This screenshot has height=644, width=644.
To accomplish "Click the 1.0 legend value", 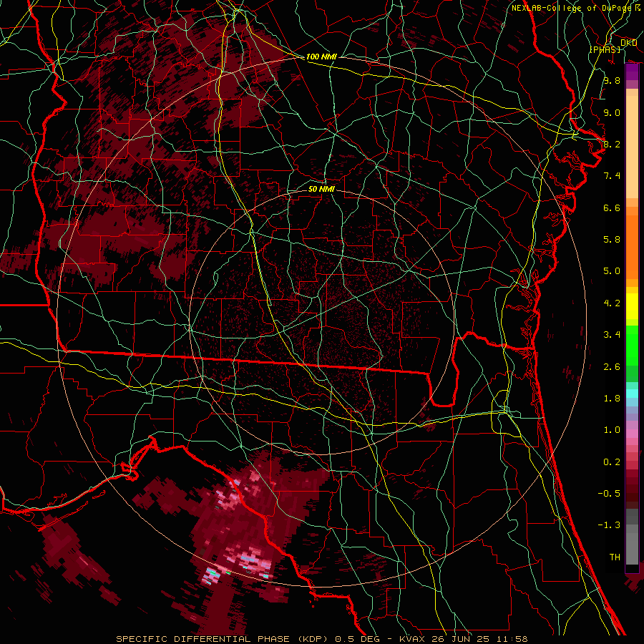I will (x=612, y=430).
